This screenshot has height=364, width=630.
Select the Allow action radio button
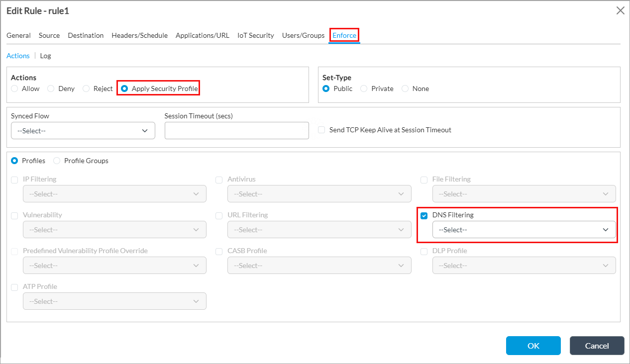click(15, 89)
